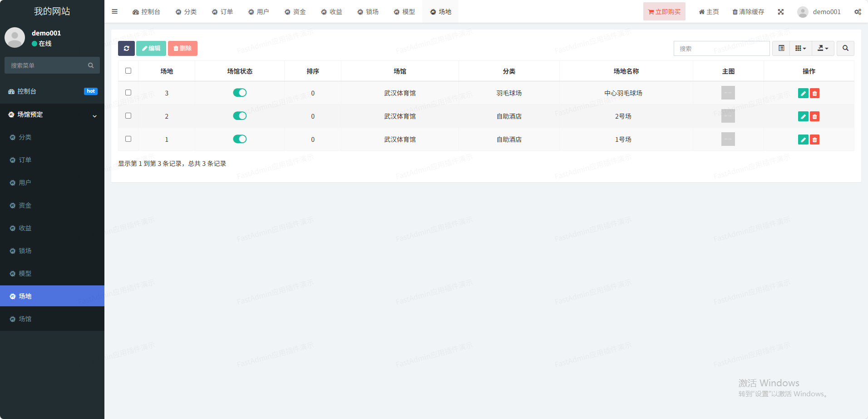Open the export data dropdown
Image resolution: width=868 pixels, height=419 pixels.
[823, 48]
